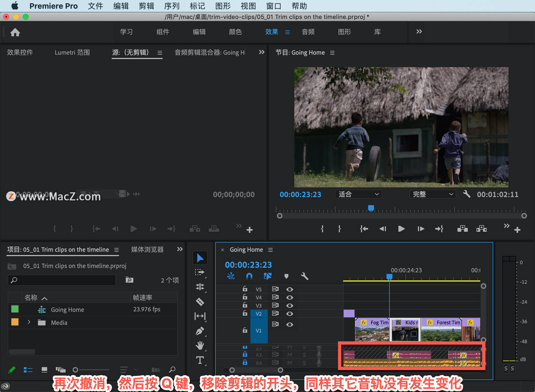Screen dimensions: 535x392
Task: Switch to 音频 workspace tab
Action: click(x=307, y=31)
